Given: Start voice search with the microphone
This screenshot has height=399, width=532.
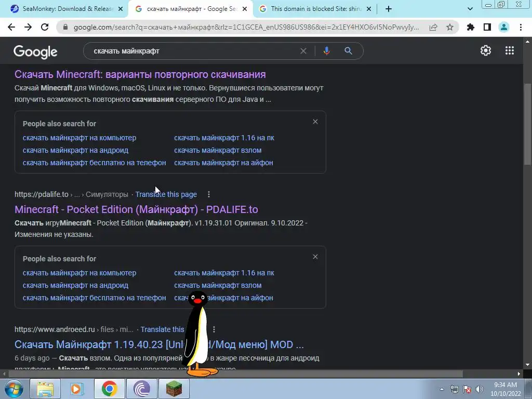Looking at the screenshot, I should pos(326,51).
